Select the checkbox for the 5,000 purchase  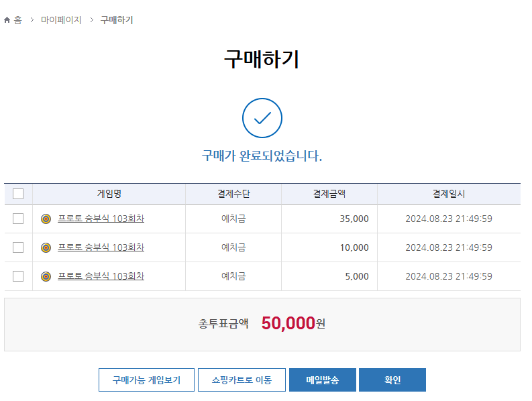coord(18,276)
